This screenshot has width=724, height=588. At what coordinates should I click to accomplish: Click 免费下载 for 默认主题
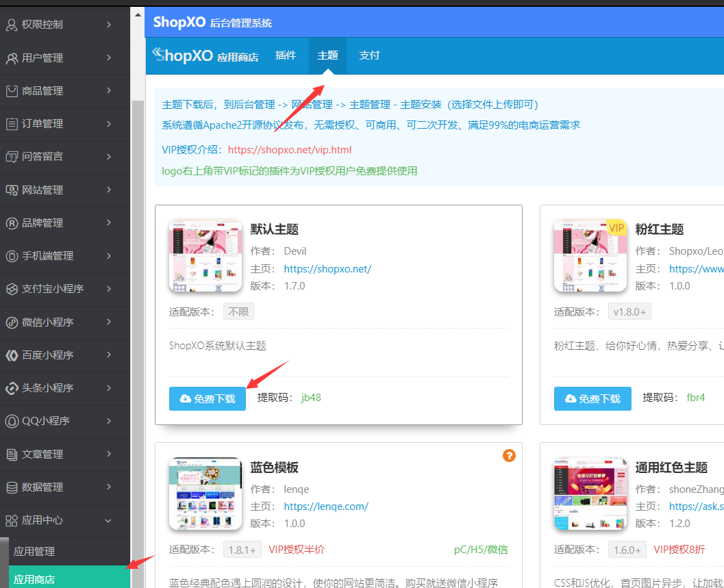coord(208,399)
